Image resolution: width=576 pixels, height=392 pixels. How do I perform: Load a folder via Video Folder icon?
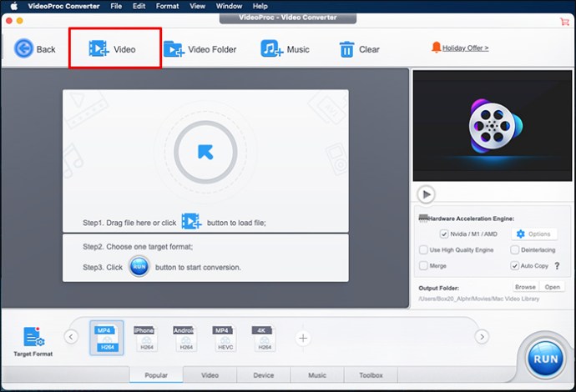pos(174,49)
